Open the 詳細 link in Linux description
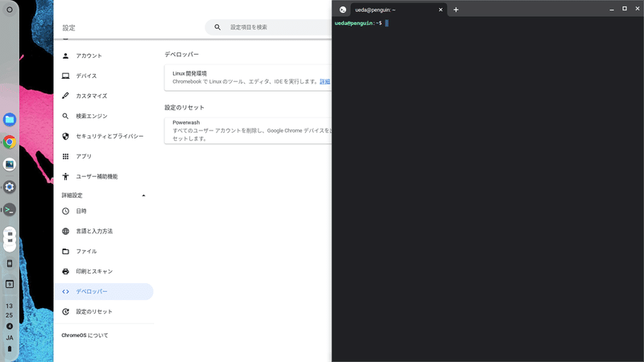 coord(325,82)
